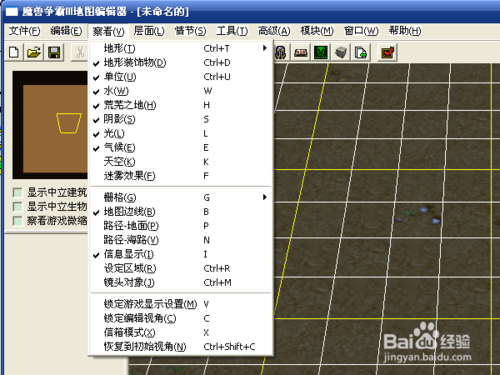Click the Cut scissors toolbar icon
Screen dimensions: 500x375
pyautogui.click(x=80, y=52)
